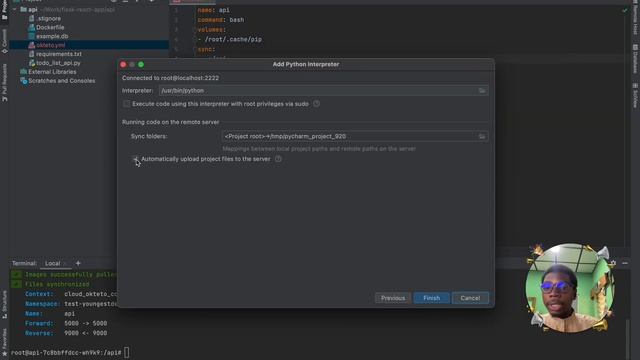Select Scratches and Consoles node
Viewport: 640px width, 360px height.
[61, 81]
